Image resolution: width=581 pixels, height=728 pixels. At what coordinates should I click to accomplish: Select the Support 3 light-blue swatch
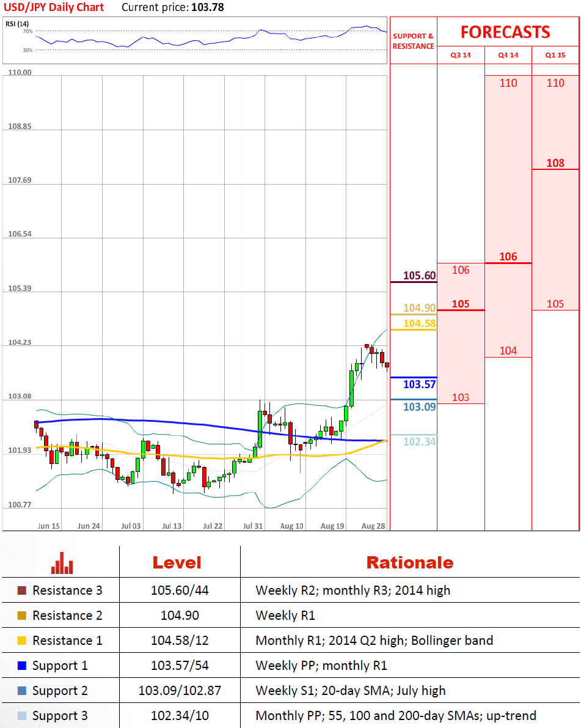[x=22, y=716]
